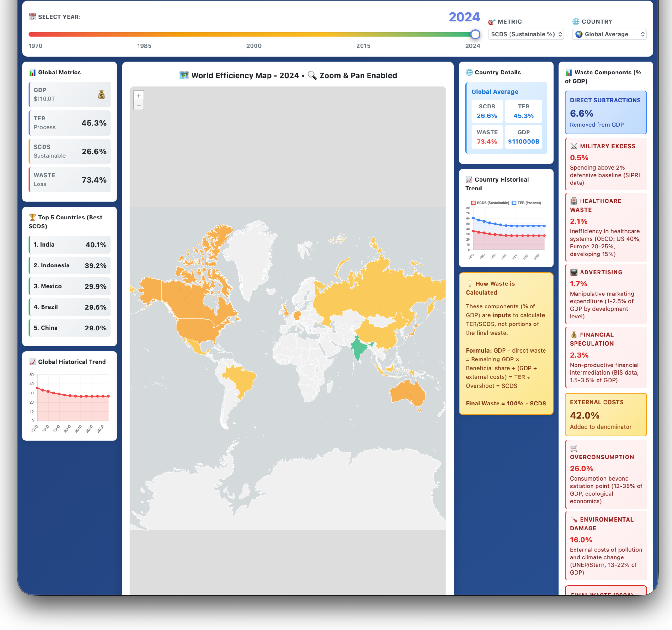Toggle SCDS (Sustainable) legend in trend chart
The height and width of the screenshot is (630, 672).
(x=490, y=203)
